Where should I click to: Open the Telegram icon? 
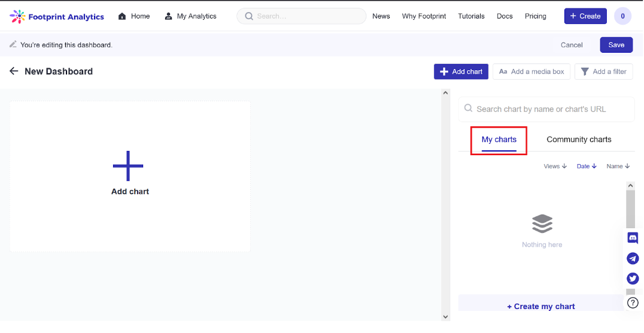(633, 258)
